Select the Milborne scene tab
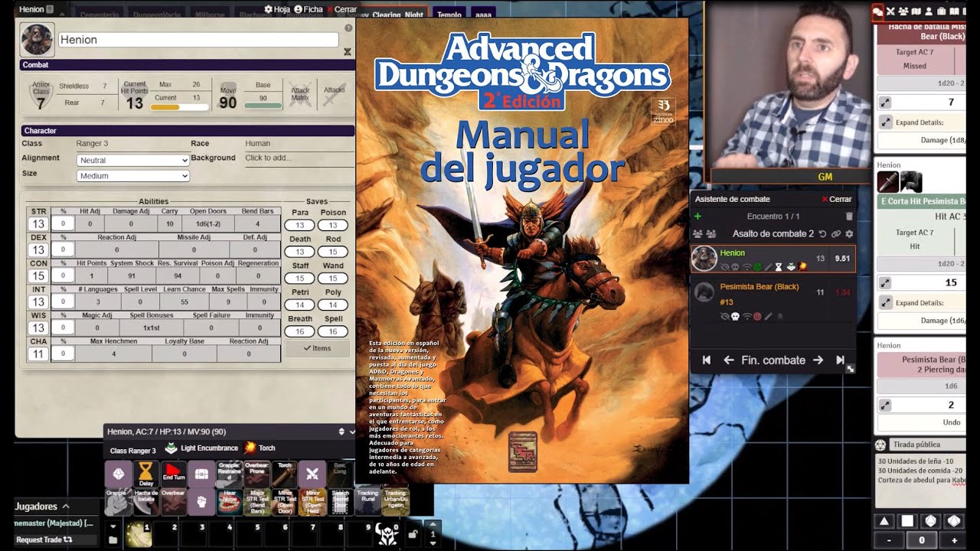 [x=210, y=14]
